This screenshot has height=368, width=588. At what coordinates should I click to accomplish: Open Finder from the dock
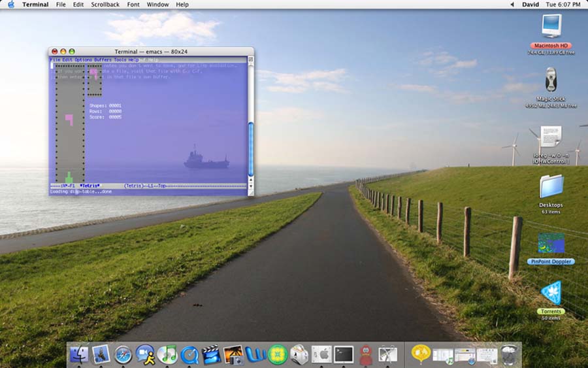[79, 354]
